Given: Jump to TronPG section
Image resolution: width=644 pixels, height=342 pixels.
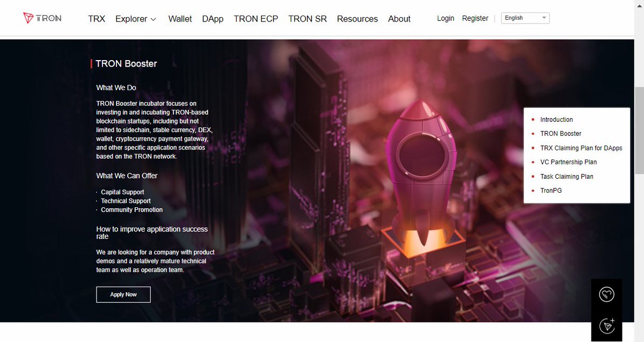Looking at the screenshot, I should 551,191.
